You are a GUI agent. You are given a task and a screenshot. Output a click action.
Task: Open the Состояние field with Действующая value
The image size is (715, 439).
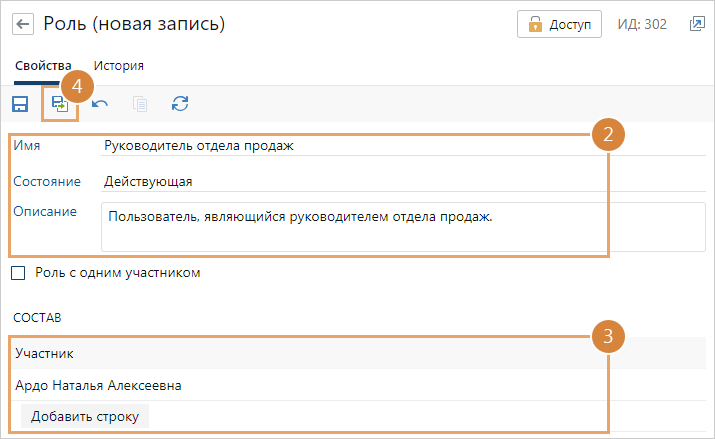click(x=350, y=182)
